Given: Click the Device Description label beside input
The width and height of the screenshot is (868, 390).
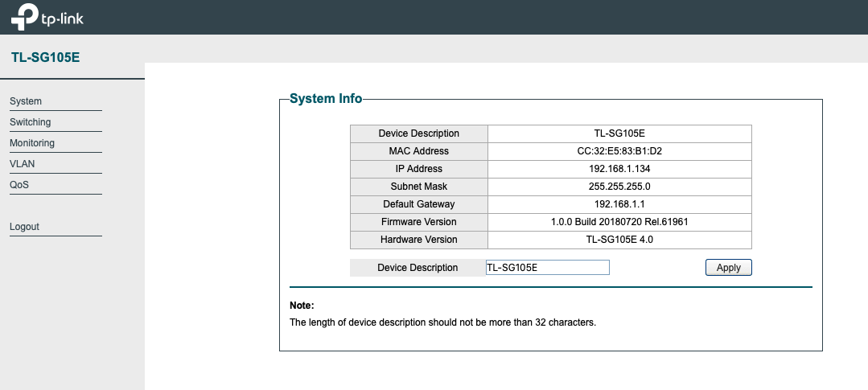Looking at the screenshot, I should [418, 268].
